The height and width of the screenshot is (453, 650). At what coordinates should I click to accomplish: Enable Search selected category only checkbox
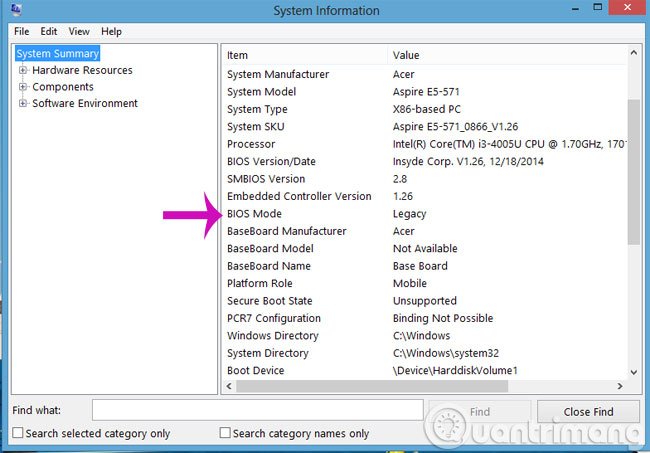[18, 433]
